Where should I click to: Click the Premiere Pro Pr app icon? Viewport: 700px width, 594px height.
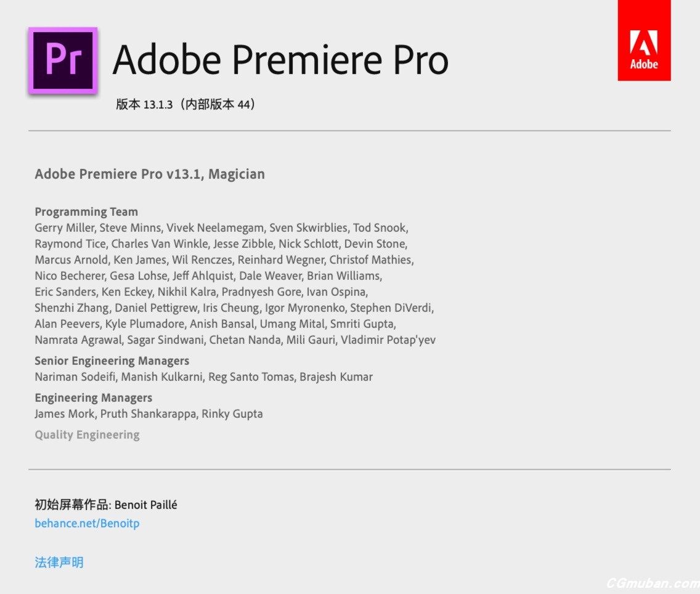pos(63,60)
